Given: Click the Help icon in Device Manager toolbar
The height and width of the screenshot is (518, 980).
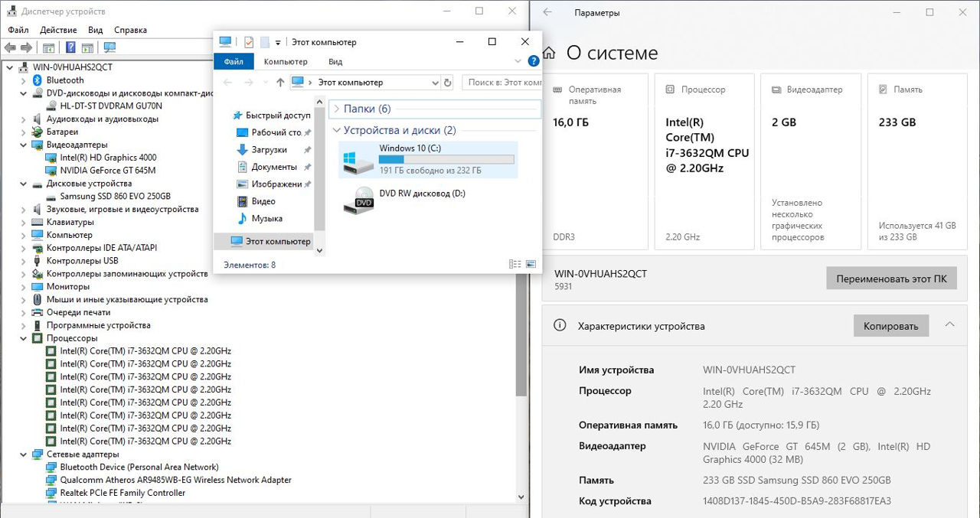Looking at the screenshot, I should pyautogui.click(x=70, y=47).
